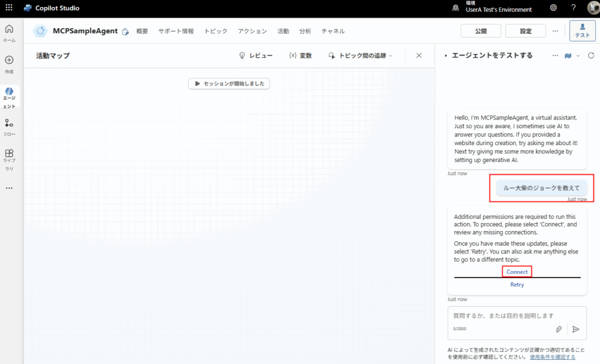Open the app launcher waffle grid
This screenshot has width=600, height=364.
[9, 8]
